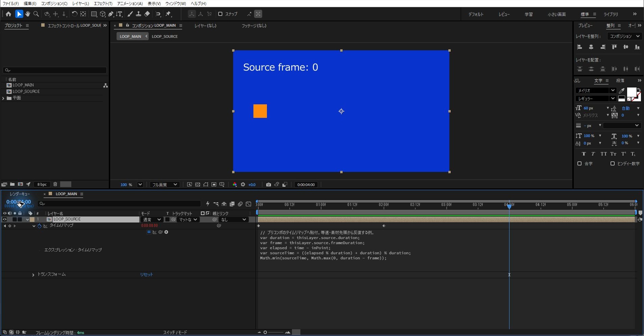The height and width of the screenshot is (336, 644).
Task: Open the font style Regular dropdown
Action: [x=596, y=99]
